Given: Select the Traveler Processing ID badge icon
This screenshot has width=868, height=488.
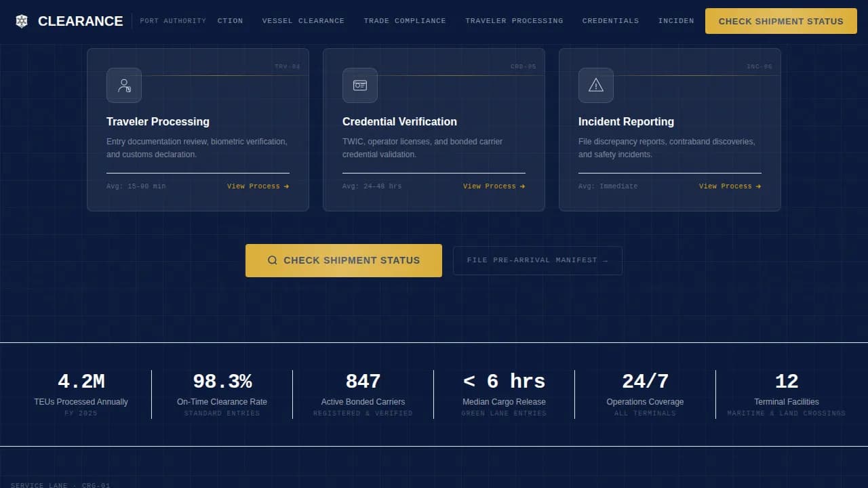Looking at the screenshot, I should (124, 85).
